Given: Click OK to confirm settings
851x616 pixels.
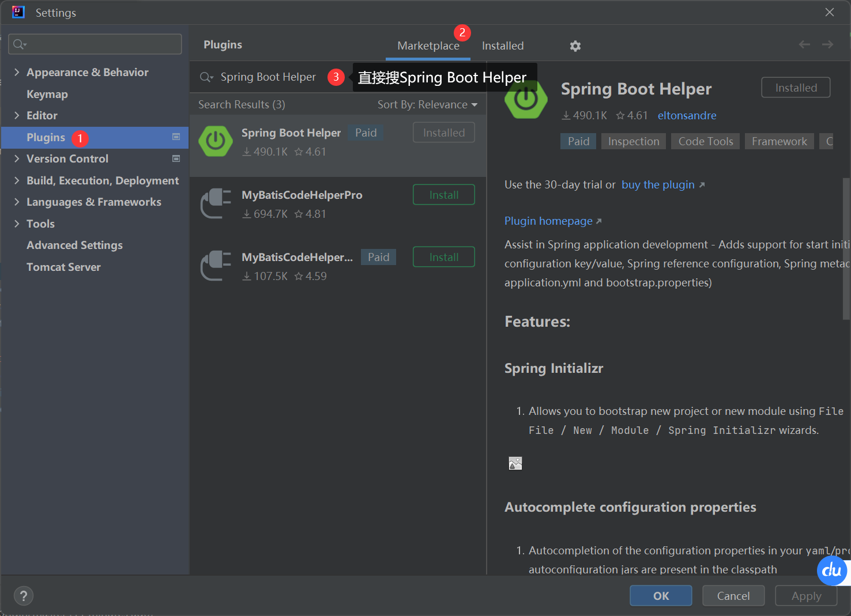Looking at the screenshot, I should pos(661,596).
